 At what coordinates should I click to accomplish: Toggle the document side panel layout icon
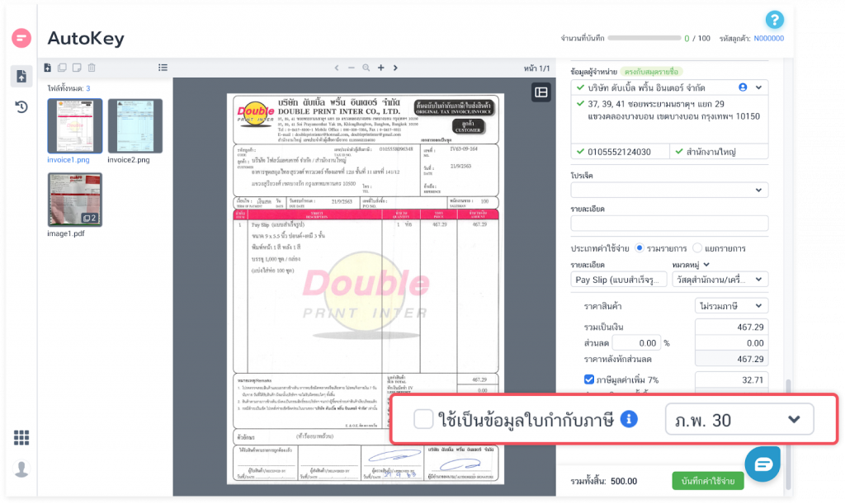coord(541,92)
